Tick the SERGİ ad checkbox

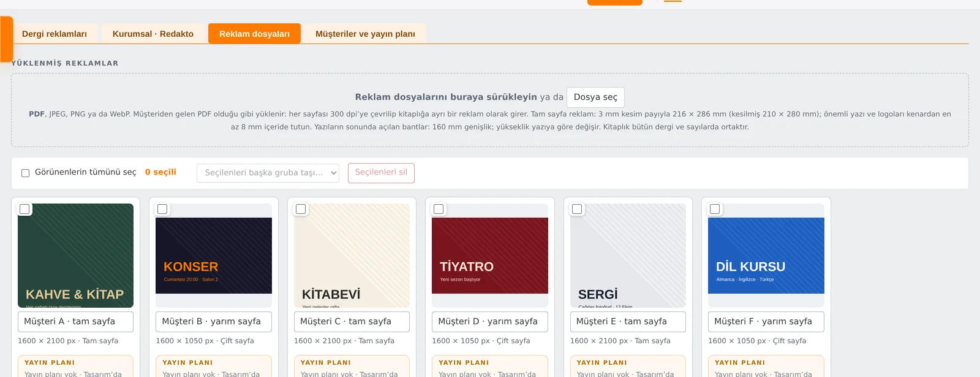click(x=577, y=209)
